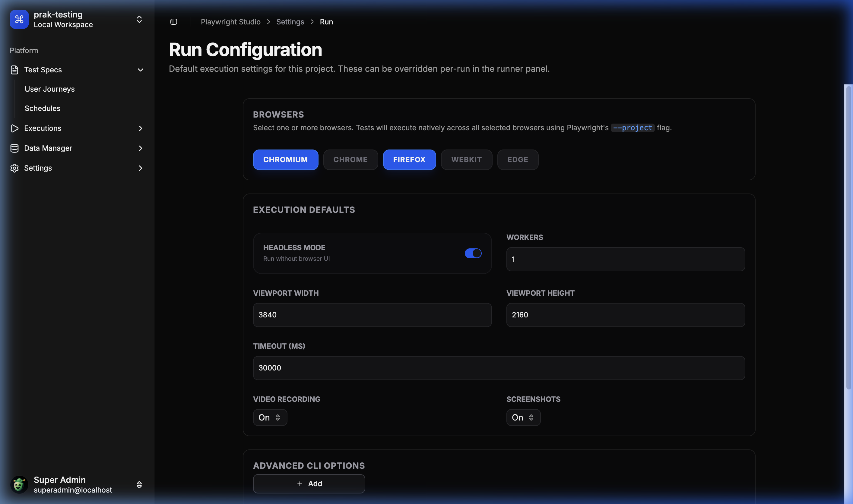Image resolution: width=853 pixels, height=504 pixels.
Task: Open the Video Recording dropdown
Action: (x=270, y=417)
